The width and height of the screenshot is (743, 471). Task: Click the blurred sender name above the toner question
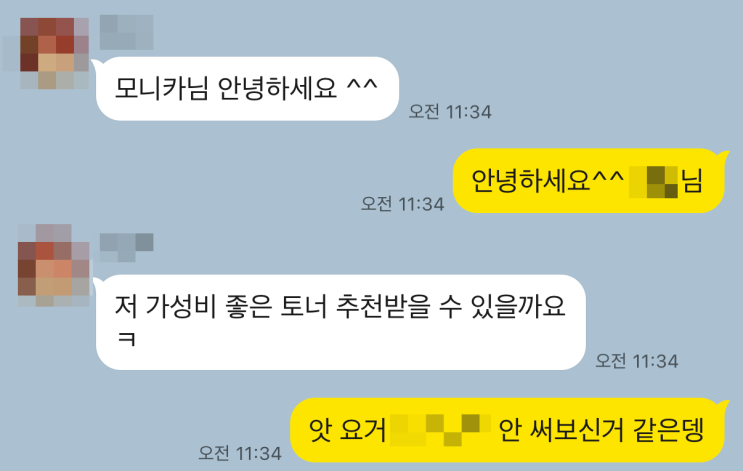[x=127, y=247]
